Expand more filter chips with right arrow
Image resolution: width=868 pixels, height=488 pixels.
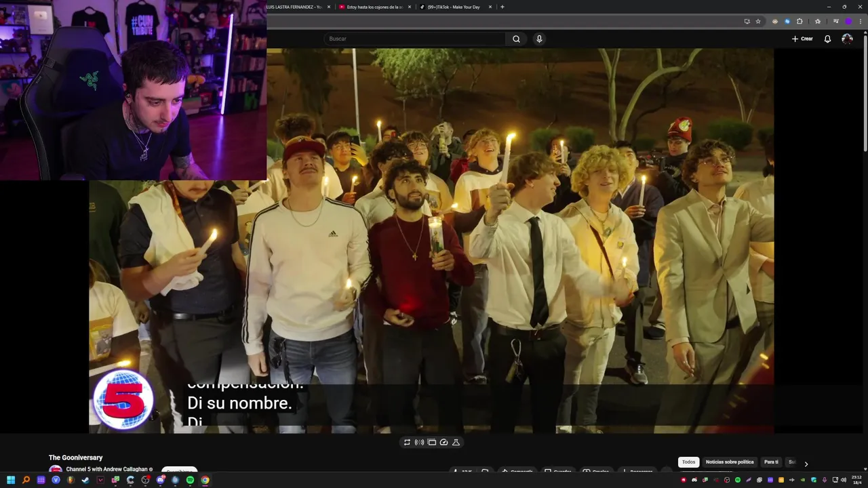coord(806,464)
